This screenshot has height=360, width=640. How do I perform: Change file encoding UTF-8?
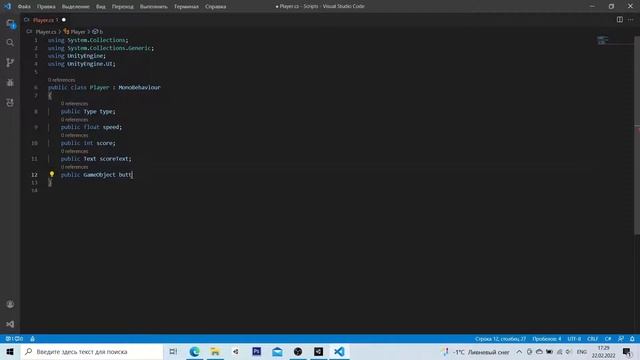tap(574, 339)
